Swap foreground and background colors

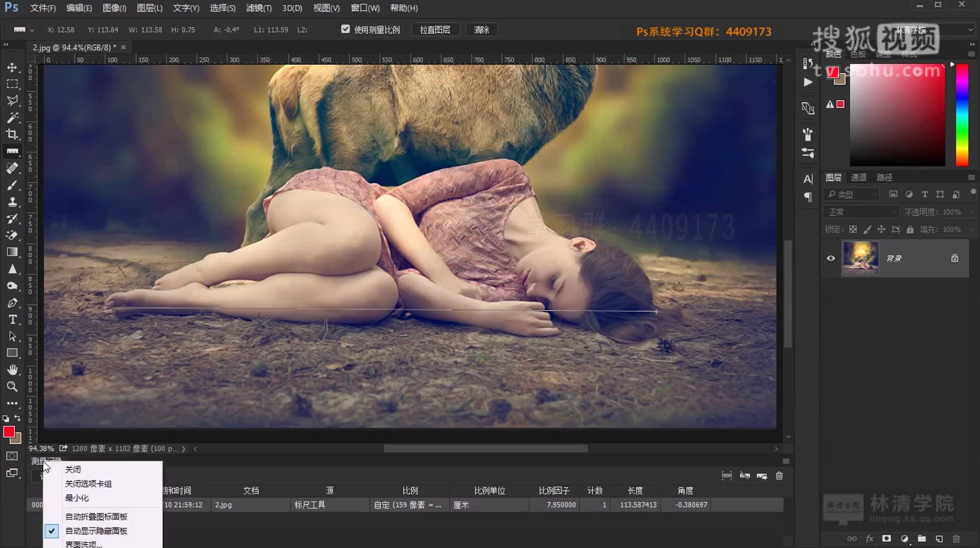click(17, 418)
